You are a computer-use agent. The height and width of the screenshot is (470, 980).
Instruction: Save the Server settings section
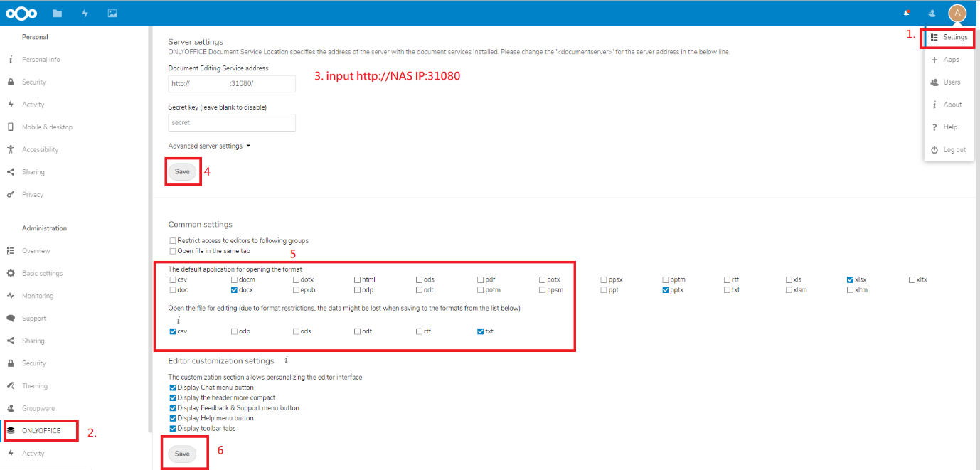click(x=182, y=171)
